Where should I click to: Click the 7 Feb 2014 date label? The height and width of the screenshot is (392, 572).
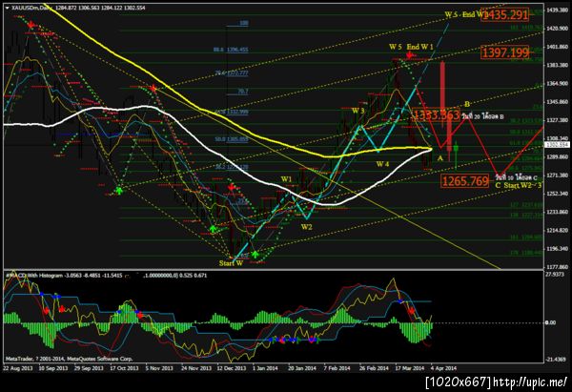[337, 368]
